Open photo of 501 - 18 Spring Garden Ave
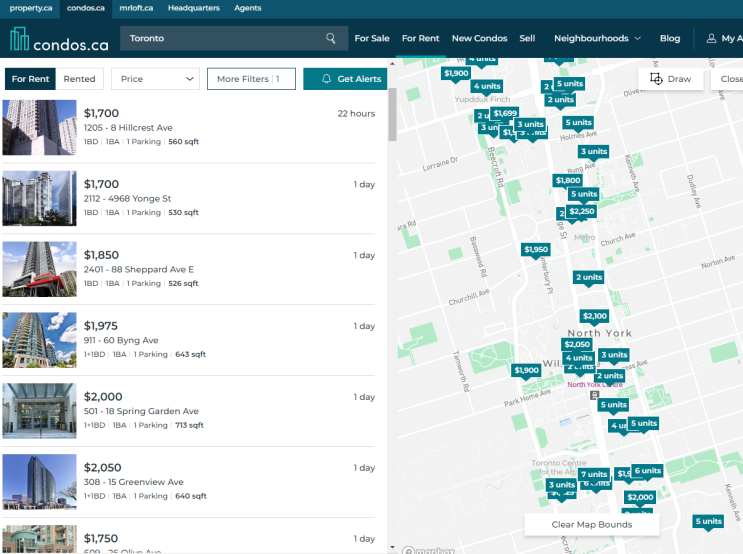The width and height of the screenshot is (743, 554). [x=39, y=411]
